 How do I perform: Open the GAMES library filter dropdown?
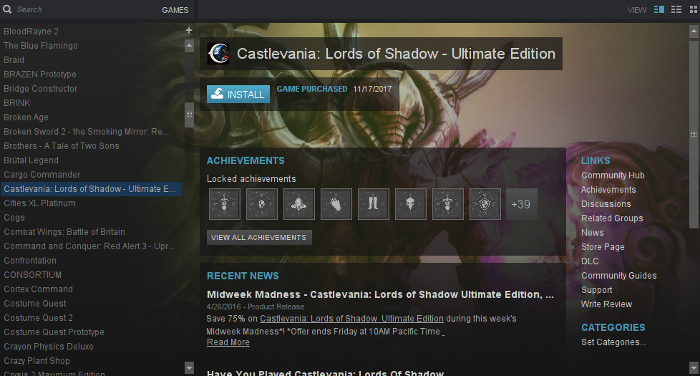tap(175, 10)
